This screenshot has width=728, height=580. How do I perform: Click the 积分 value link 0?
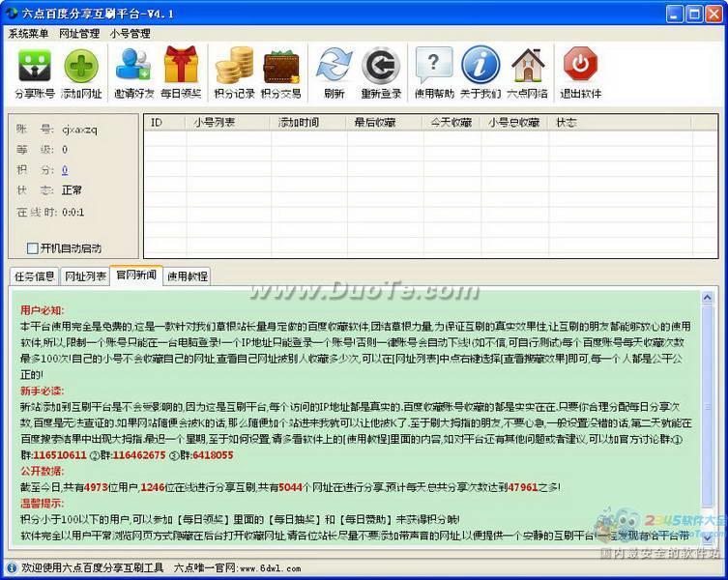point(65,170)
